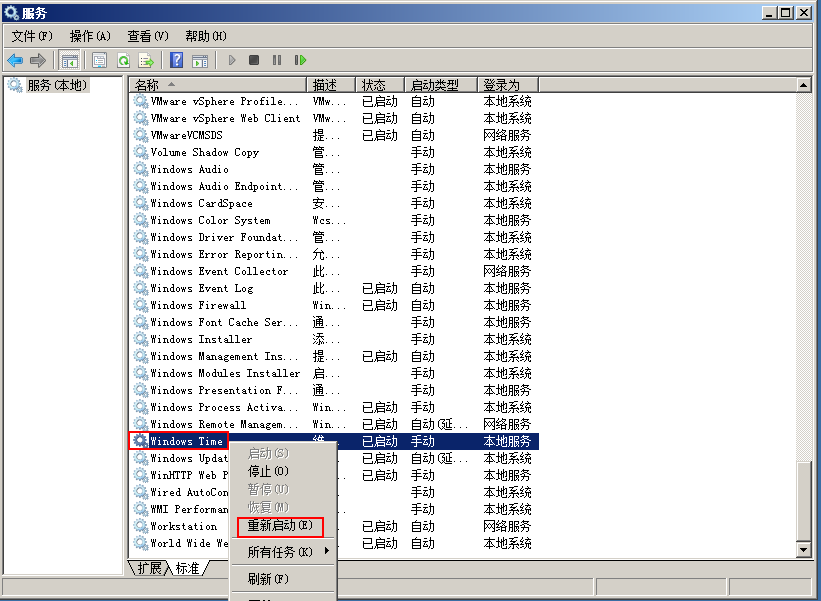Open the 操作(A) menu

[x=90, y=36]
